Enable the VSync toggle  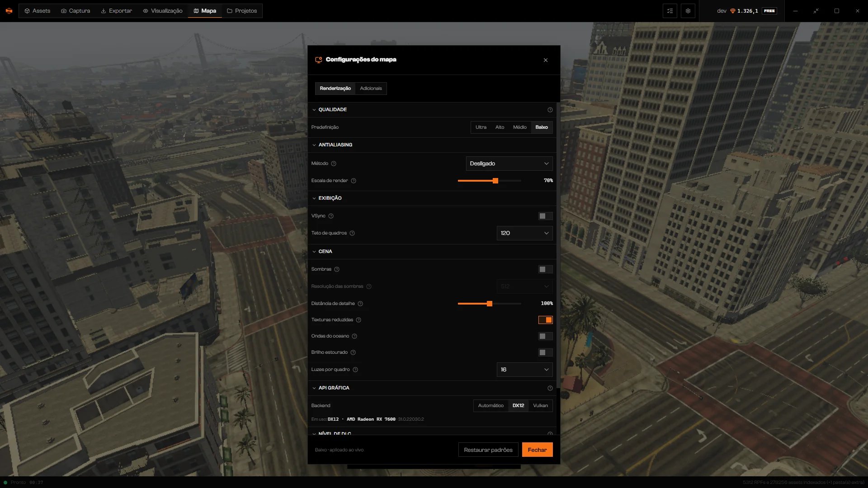(x=545, y=216)
